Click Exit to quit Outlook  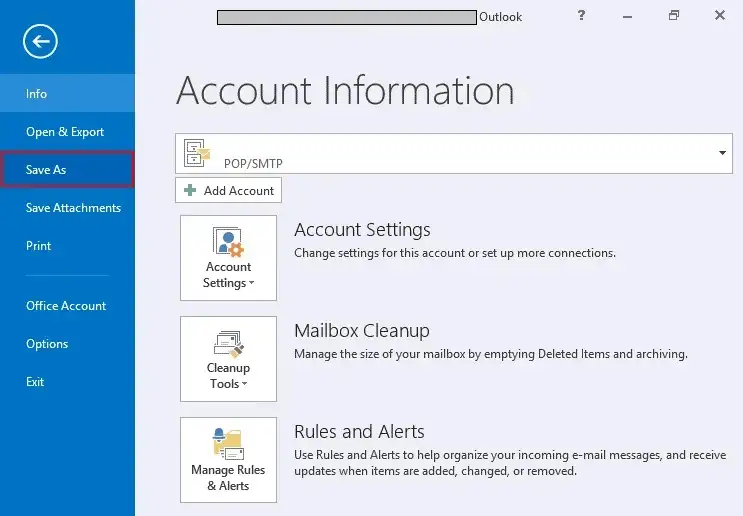36,382
